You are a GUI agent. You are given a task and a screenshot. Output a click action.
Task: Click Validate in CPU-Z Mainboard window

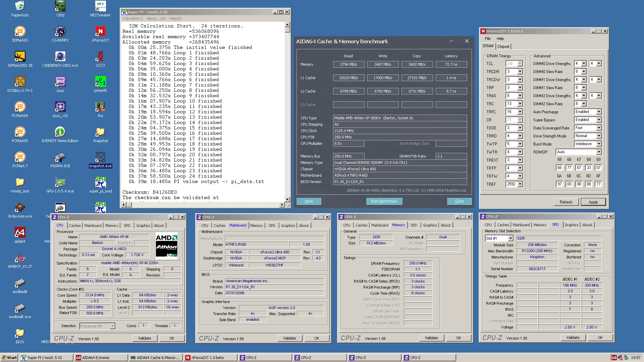(289, 338)
